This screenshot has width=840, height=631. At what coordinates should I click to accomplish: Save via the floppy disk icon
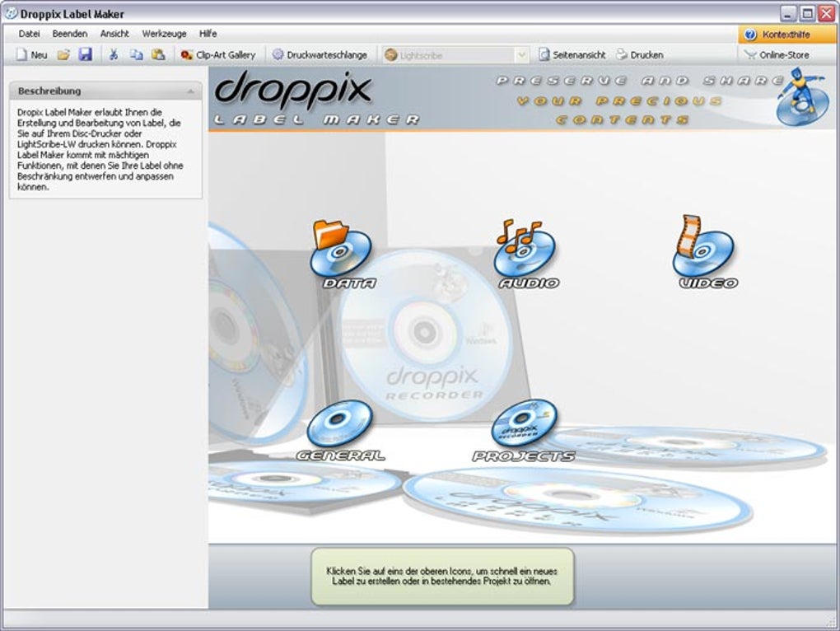86,54
